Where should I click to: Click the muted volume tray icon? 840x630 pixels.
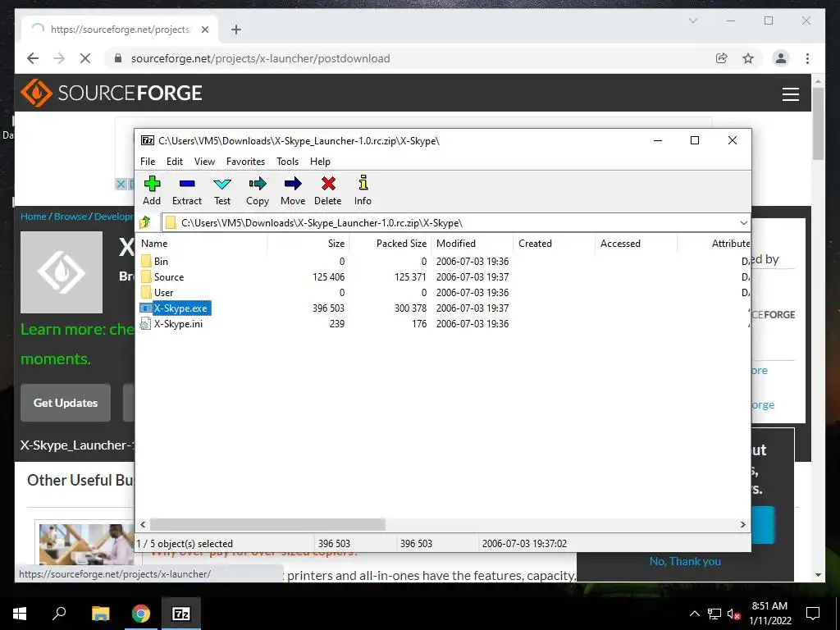734,614
